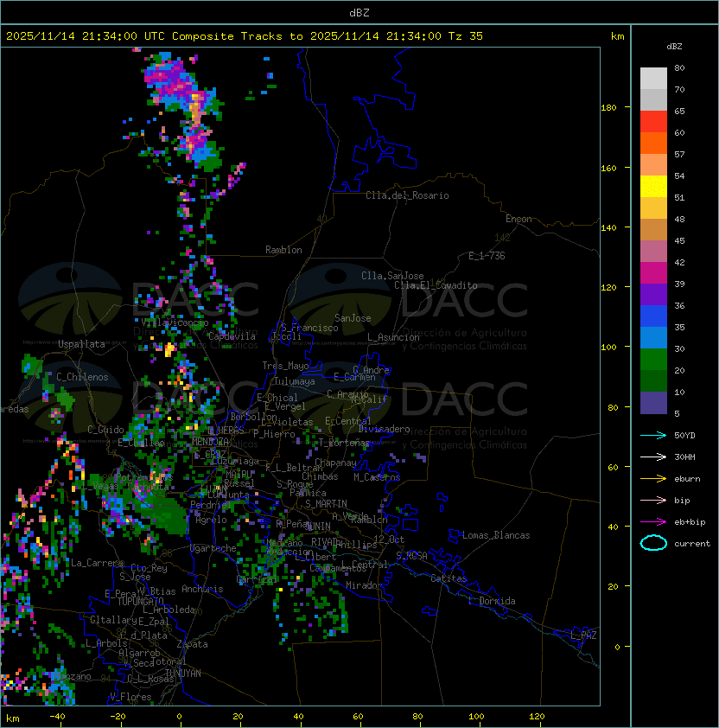Click the 'L_Dormida' map label
Image resolution: width=719 pixels, height=728 pixels.
(492, 601)
